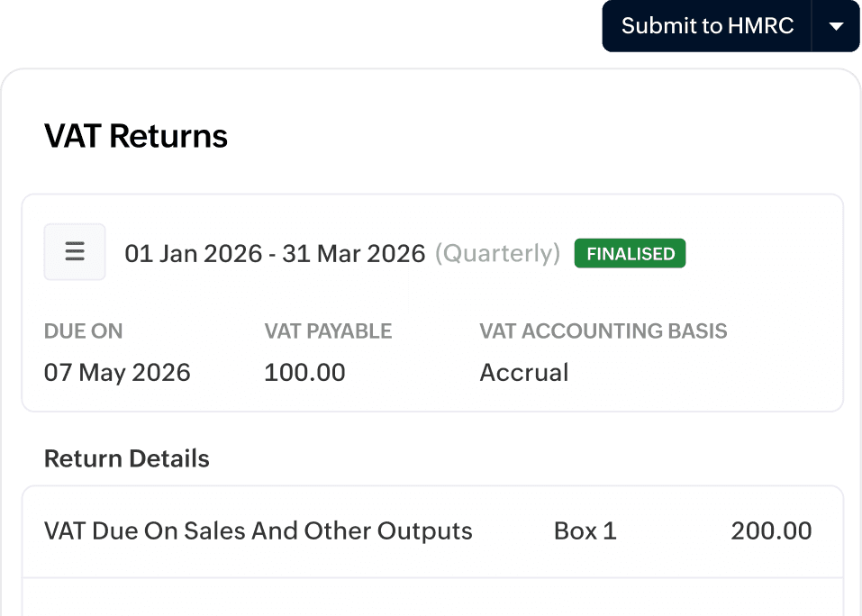862x616 pixels.
Task: Click the Submit to HMRC button
Action: point(707,26)
